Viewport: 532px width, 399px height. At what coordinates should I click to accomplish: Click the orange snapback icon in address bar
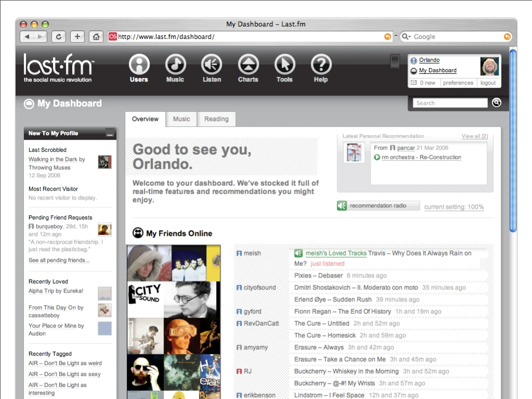coord(388,37)
